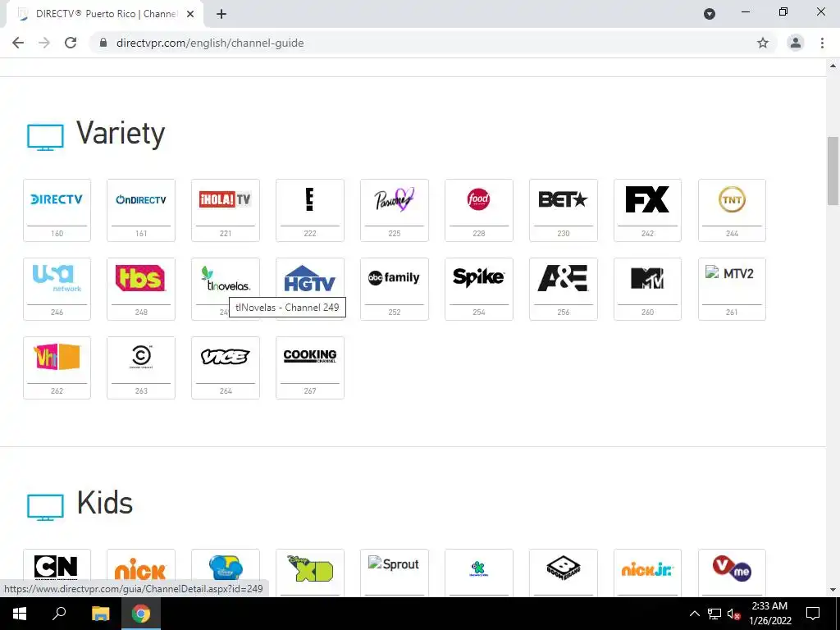Open File Explorer from the taskbar
Viewport: 840px width, 630px height.
pyautogui.click(x=100, y=614)
